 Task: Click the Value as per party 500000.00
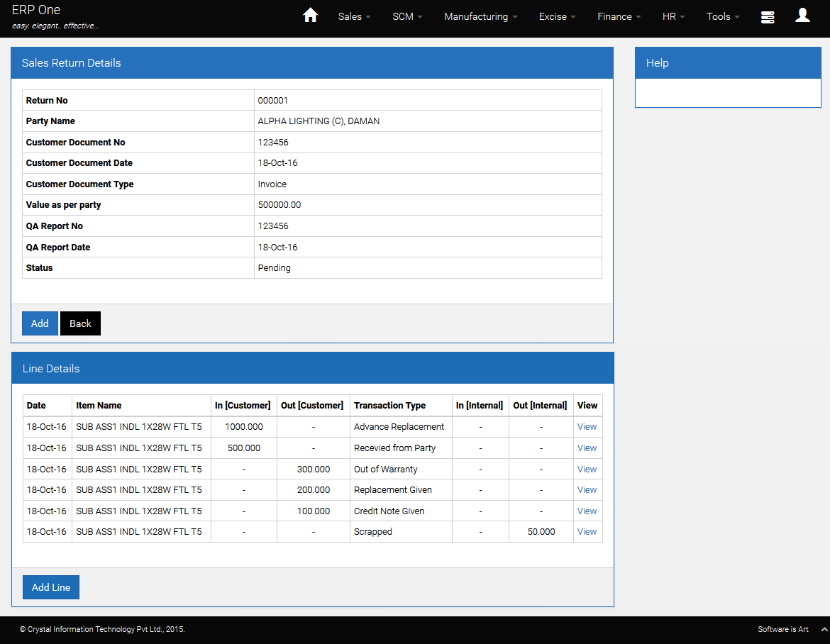click(x=280, y=205)
